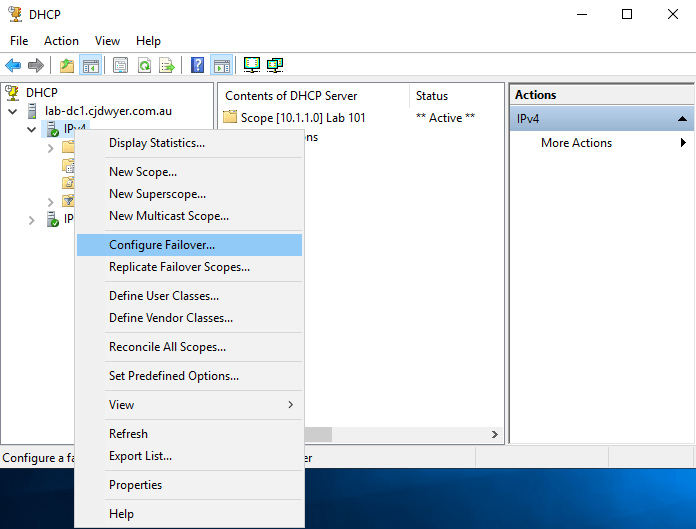Open the View submenu in context menu
The height and width of the screenshot is (529, 696).
point(190,405)
